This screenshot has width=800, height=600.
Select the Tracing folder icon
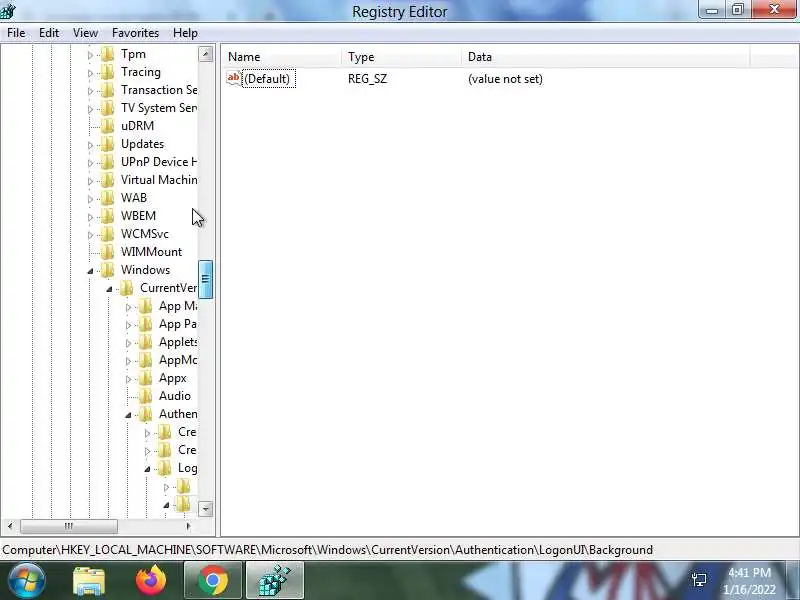tap(108, 72)
